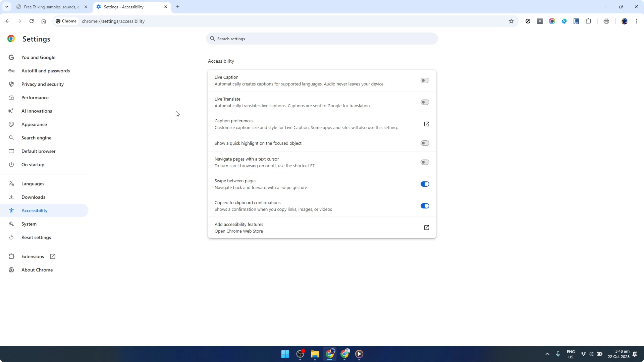Open the Windows Start menu
This screenshot has height=362, width=644.
285,354
